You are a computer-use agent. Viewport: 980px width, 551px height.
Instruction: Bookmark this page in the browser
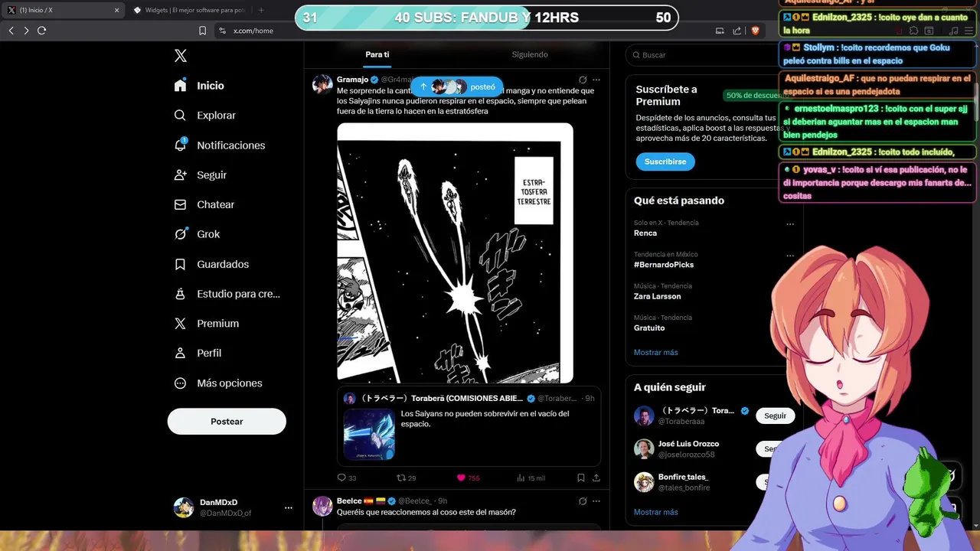pos(202,31)
